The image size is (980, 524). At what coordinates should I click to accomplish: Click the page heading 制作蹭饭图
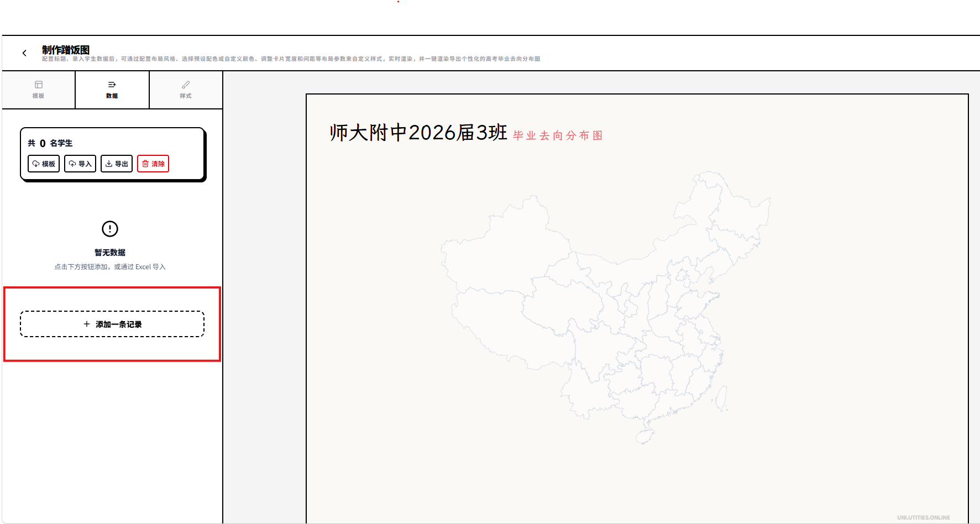pyautogui.click(x=66, y=50)
